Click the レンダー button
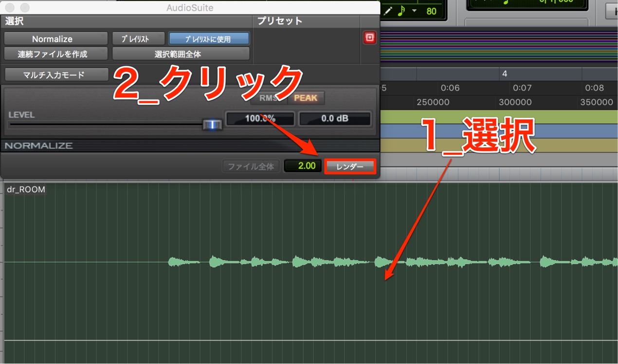 click(x=350, y=166)
